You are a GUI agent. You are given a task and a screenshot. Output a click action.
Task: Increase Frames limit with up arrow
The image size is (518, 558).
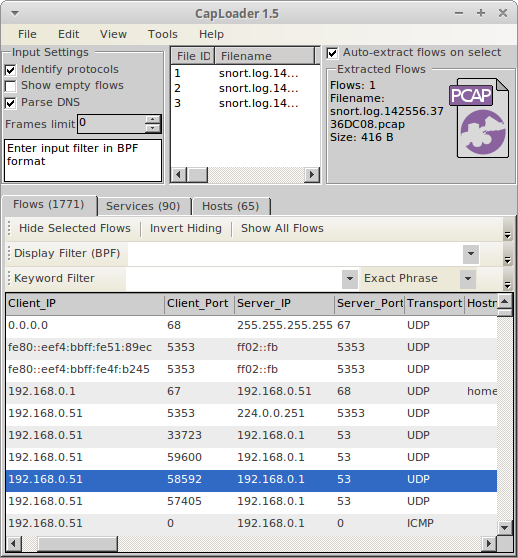tap(153, 120)
